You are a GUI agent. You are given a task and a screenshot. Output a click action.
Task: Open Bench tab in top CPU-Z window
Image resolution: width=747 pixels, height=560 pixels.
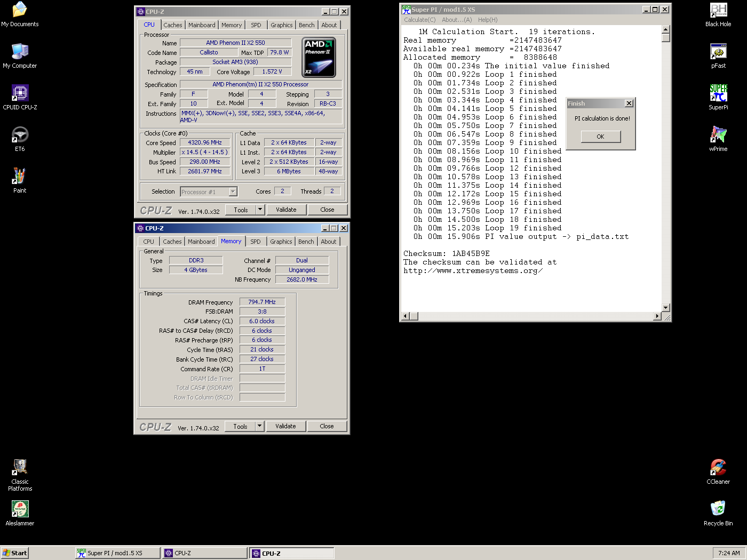tap(307, 25)
